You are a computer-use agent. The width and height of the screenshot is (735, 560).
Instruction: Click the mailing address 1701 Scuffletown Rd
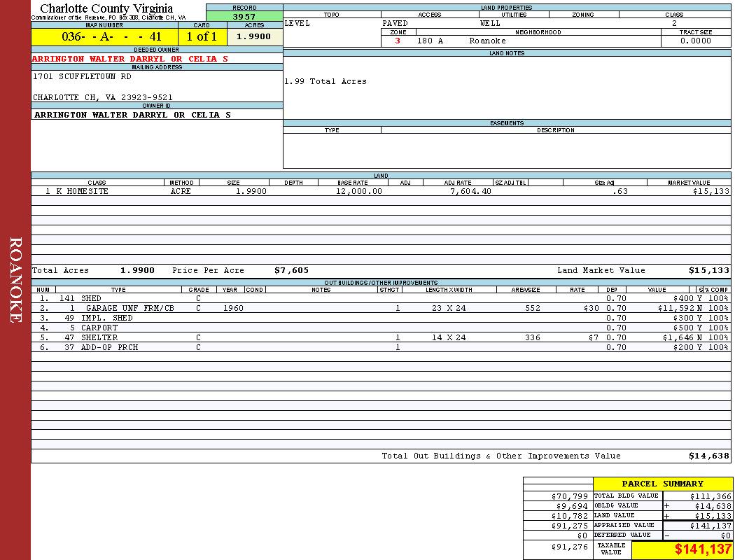82,76
